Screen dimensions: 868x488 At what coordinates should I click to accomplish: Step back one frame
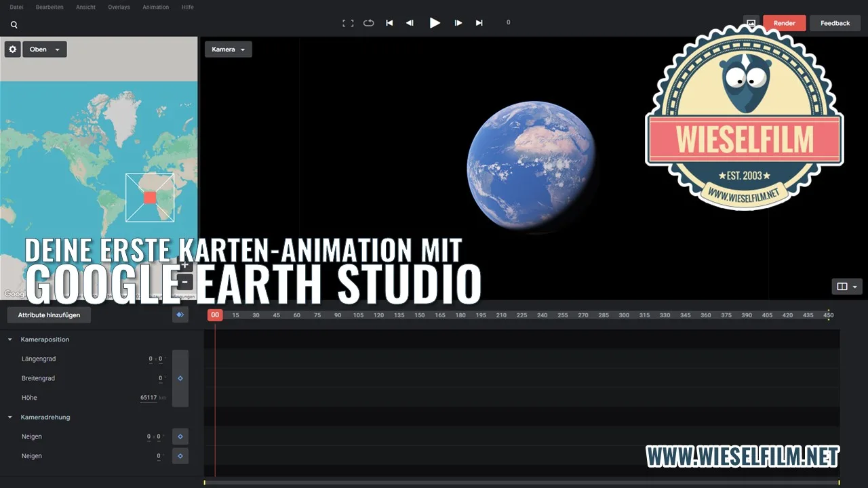click(410, 23)
